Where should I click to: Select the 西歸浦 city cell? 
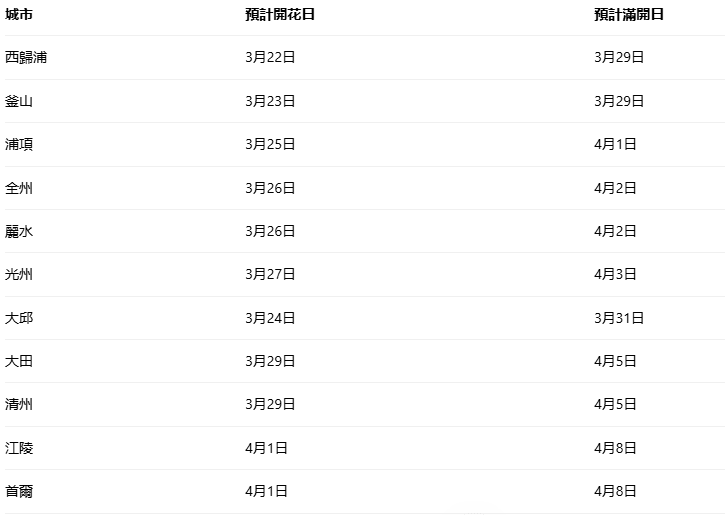(26, 58)
